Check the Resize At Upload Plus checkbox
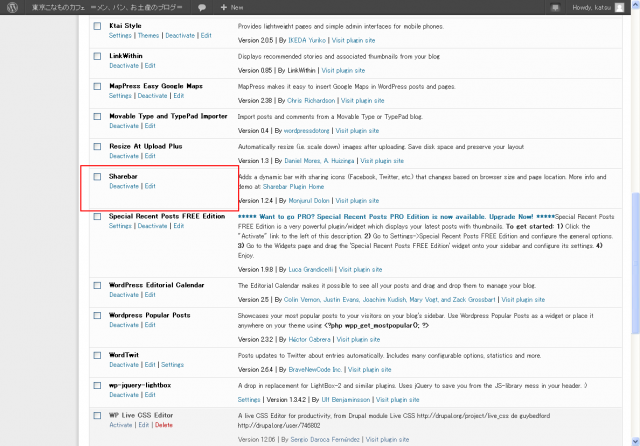640x446 pixels. 97,146
